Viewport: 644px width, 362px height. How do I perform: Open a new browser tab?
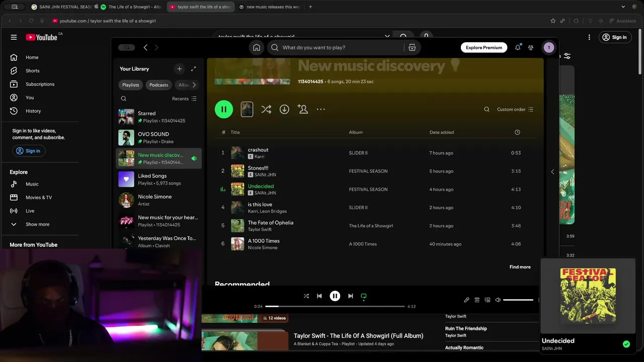click(x=310, y=7)
